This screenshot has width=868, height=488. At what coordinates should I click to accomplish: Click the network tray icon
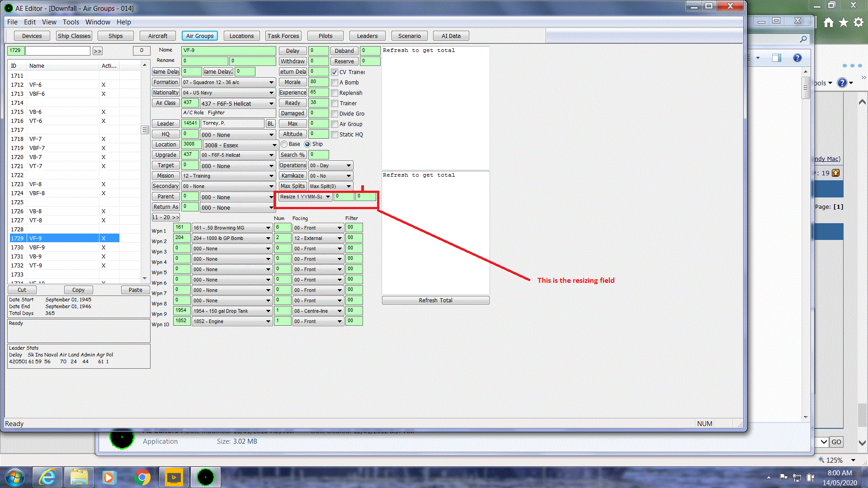[x=797, y=477]
